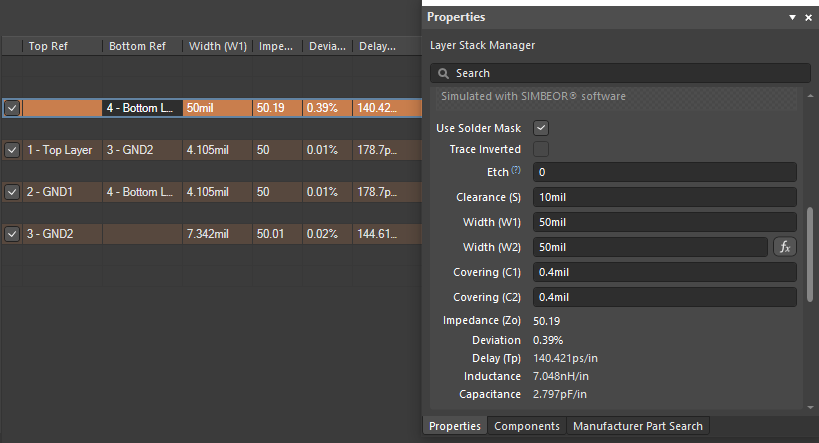Select the Properties tab at the bottom

pos(455,426)
